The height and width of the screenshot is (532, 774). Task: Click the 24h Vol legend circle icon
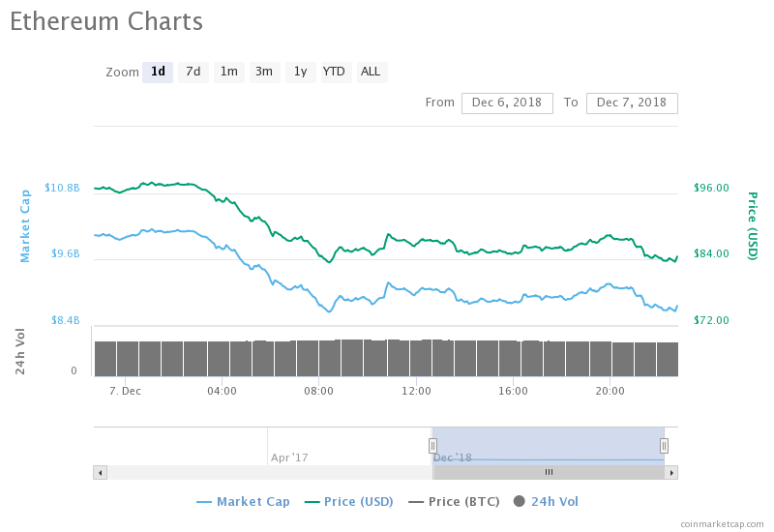point(519,501)
